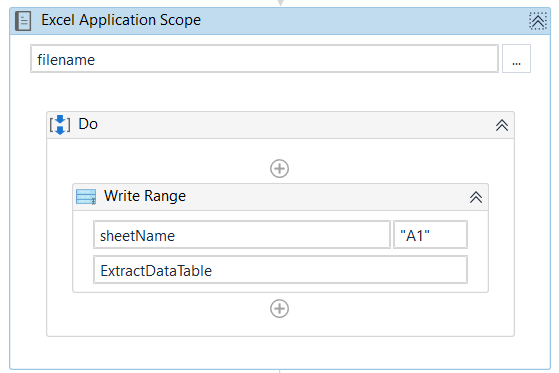
Task: Click the connector line below Excel Application Scope
Action: pyautogui.click(x=280, y=371)
